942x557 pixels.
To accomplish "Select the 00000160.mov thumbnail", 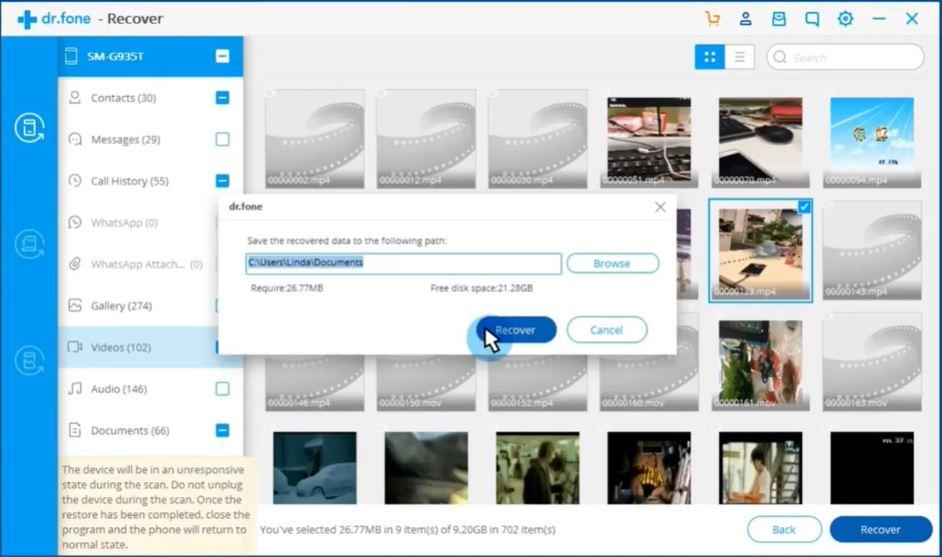I will (x=649, y=383).
